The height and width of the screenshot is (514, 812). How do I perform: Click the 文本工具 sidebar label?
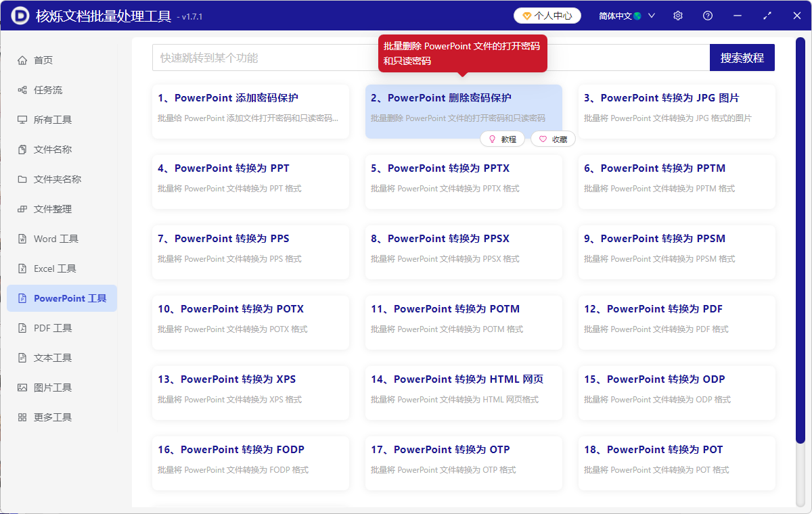(x=53, y=358)
